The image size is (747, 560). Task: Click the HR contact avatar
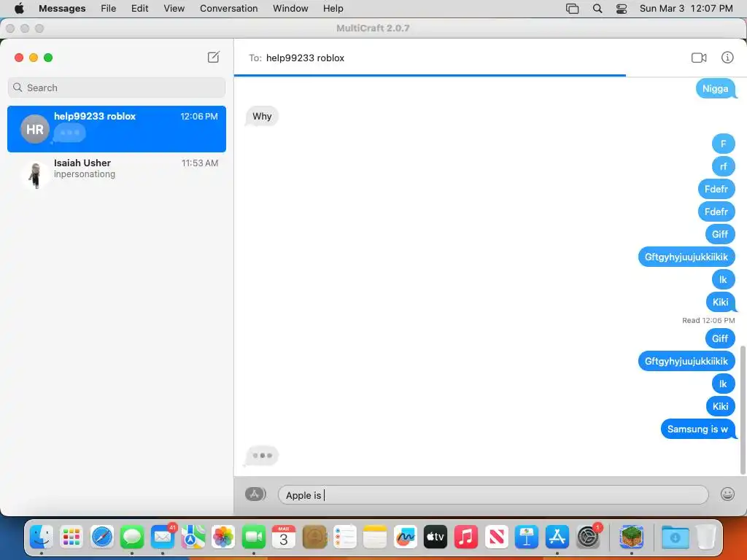(x=35, y=129)
